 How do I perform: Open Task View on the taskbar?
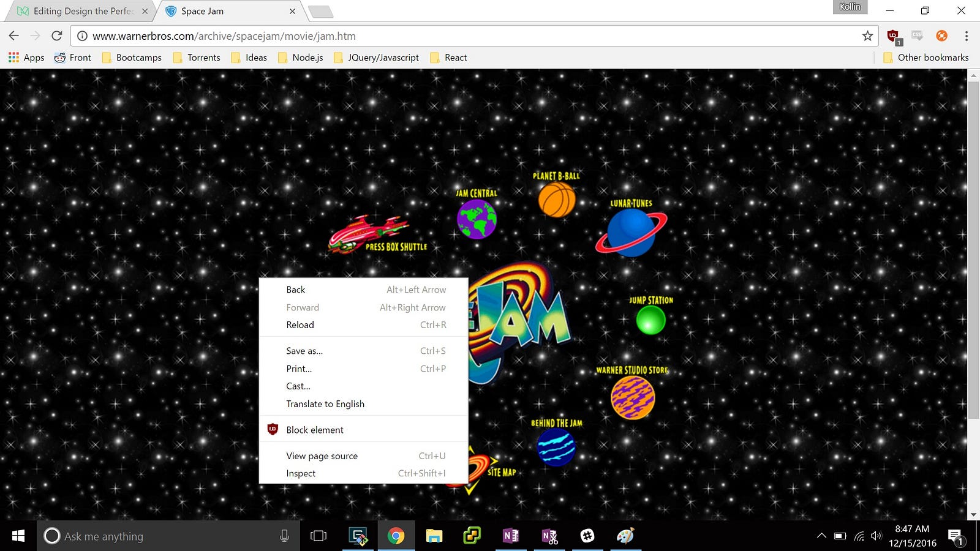click(x=318, y=536)
